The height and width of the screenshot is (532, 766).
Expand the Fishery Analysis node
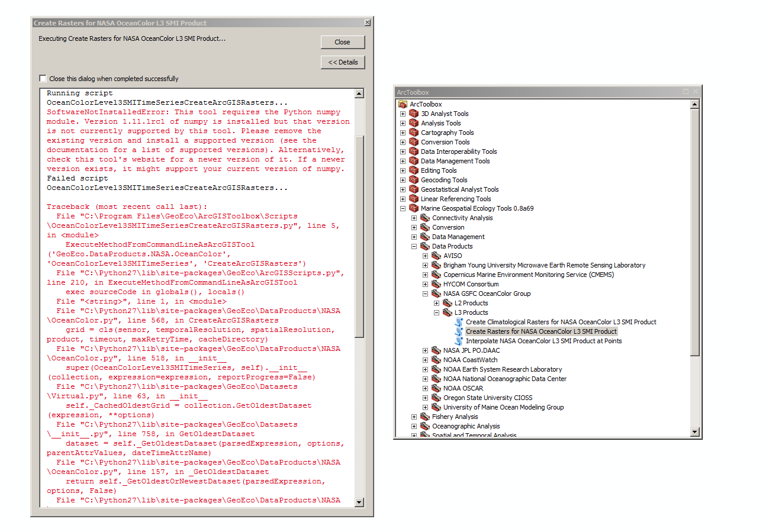click(414, 417)
